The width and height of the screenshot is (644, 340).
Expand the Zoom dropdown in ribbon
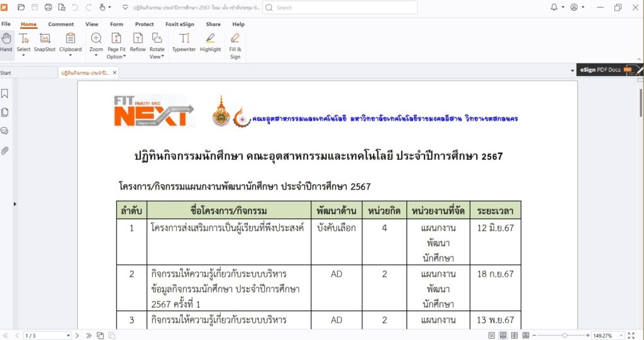(x=96, y=55)
